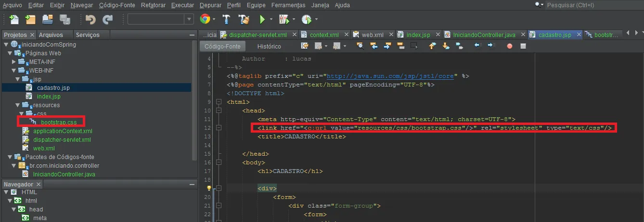The image size is (644, 222).
Task: Click the Profile Project clock icon
Action: pyautogui.click(x=307, y=19)
